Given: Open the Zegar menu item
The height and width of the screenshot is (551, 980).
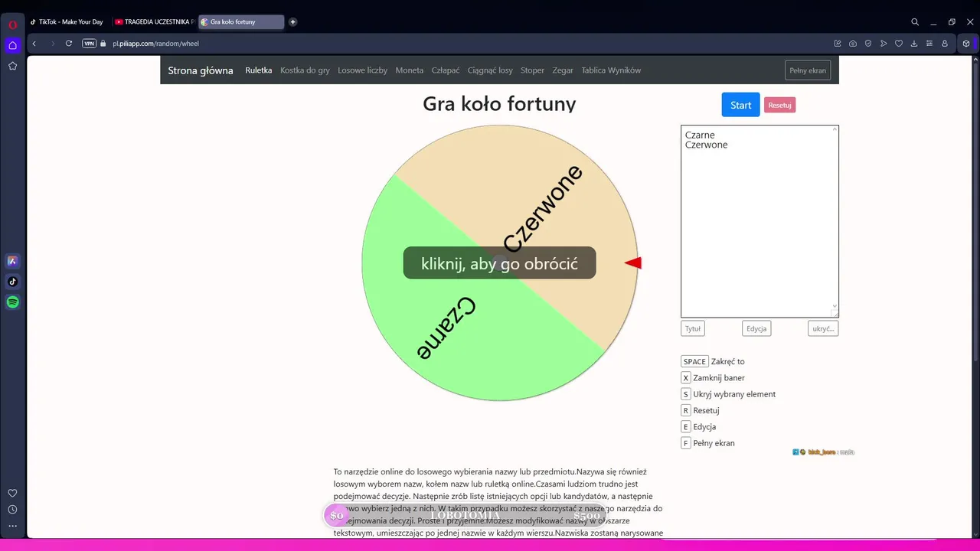Looking at the screenshot, I should click(563, 70).
